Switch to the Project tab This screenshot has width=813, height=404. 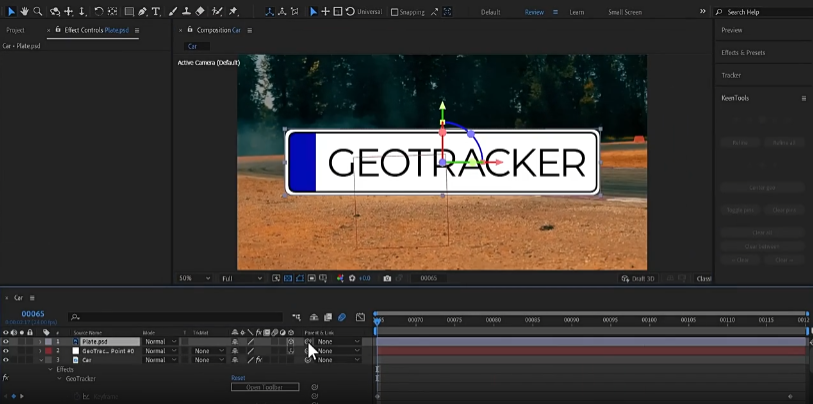tap(16, 30)
